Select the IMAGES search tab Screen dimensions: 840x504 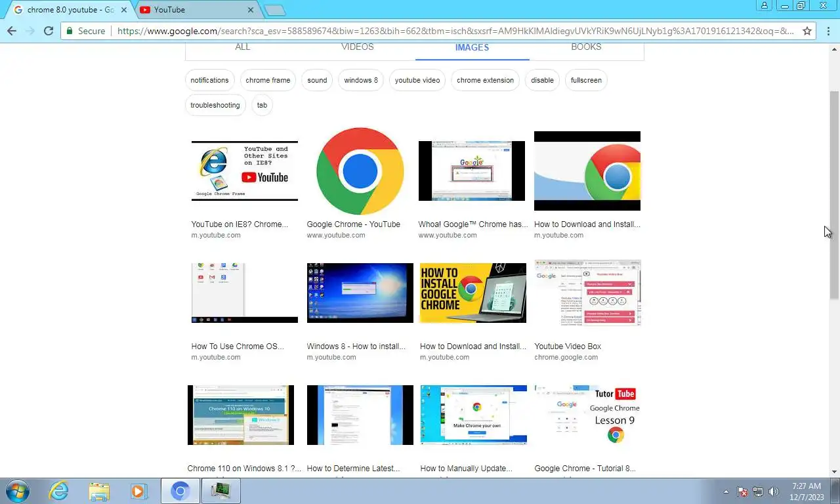click(x=472, y=48)
